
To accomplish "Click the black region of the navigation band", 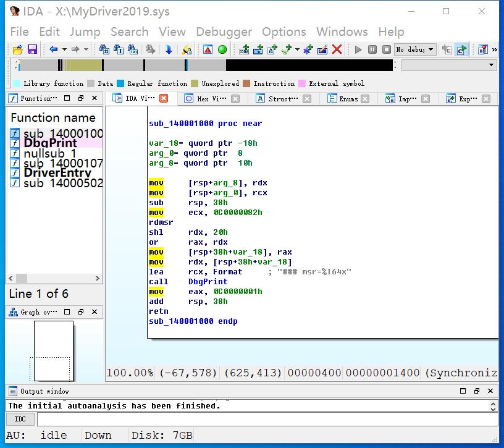I will 309,65.
